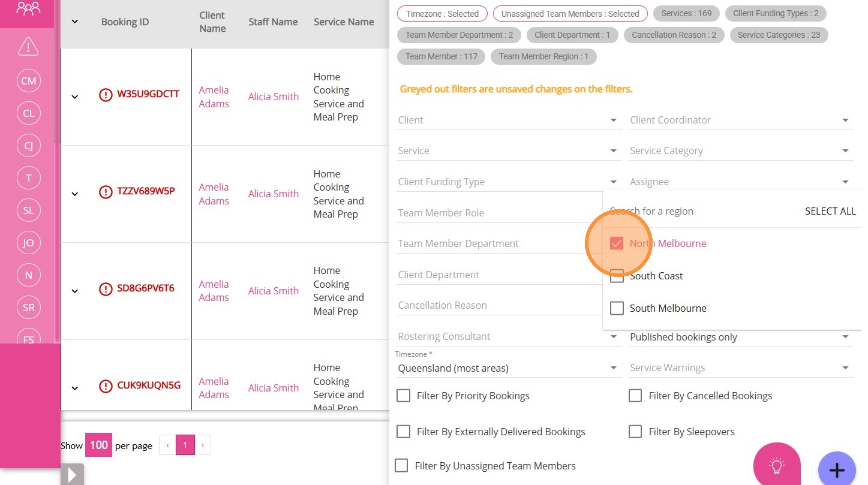Click the Team Member : 117 filter chip
Viewport: 868px width, 485px height.
coord(441,56)
